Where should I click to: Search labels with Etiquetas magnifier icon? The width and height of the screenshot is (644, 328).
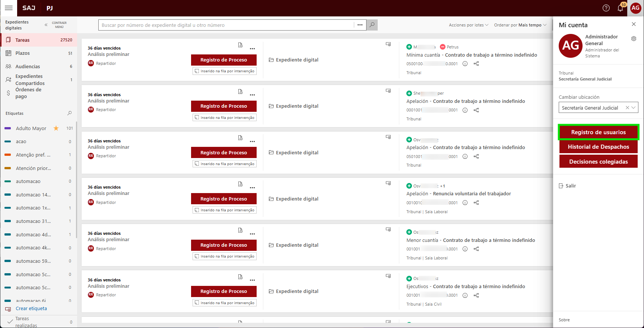(x=69, y=113)
